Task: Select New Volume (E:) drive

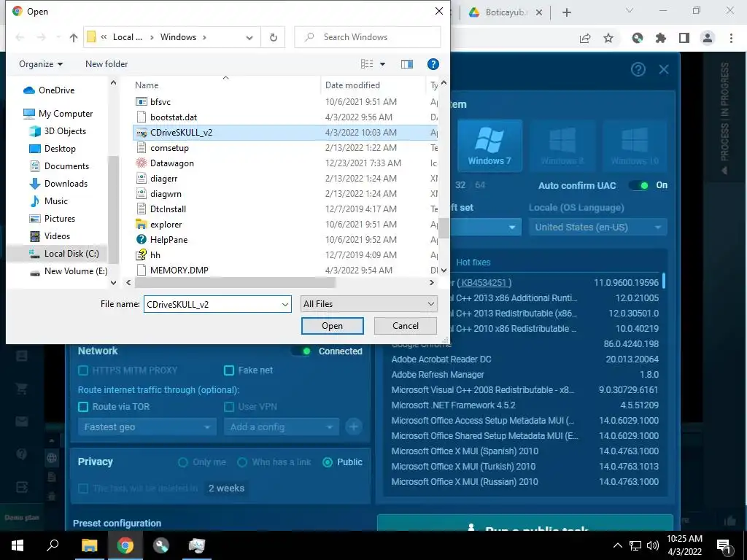Action: (x=68, y=271)
